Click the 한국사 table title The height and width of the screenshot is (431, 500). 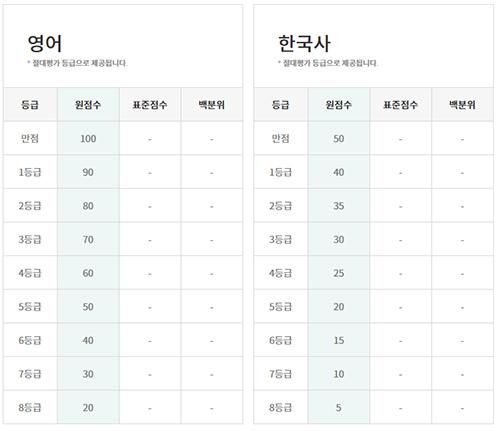point(304,43)
